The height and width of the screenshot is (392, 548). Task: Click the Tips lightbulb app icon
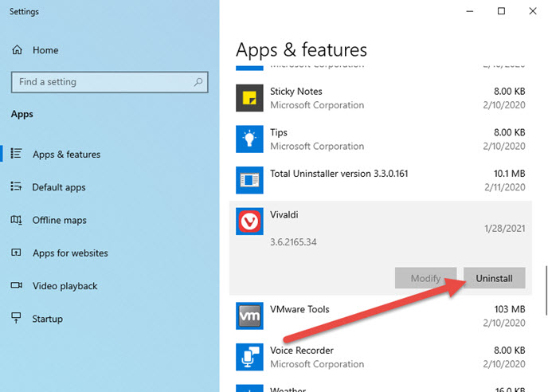[249, 139]
